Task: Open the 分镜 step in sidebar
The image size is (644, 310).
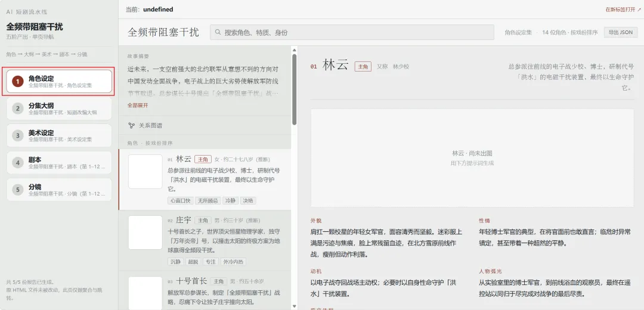Action: 59,190
